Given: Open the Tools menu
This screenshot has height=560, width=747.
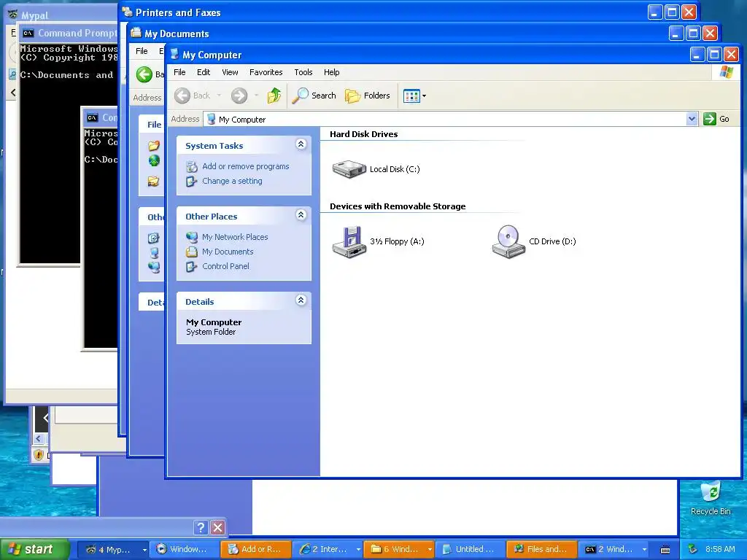Looking at the screenshot, I should tap(303, 72).
